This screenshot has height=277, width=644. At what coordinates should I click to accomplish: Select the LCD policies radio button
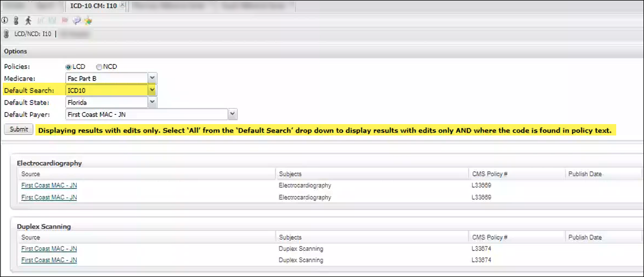coord(69,67)
